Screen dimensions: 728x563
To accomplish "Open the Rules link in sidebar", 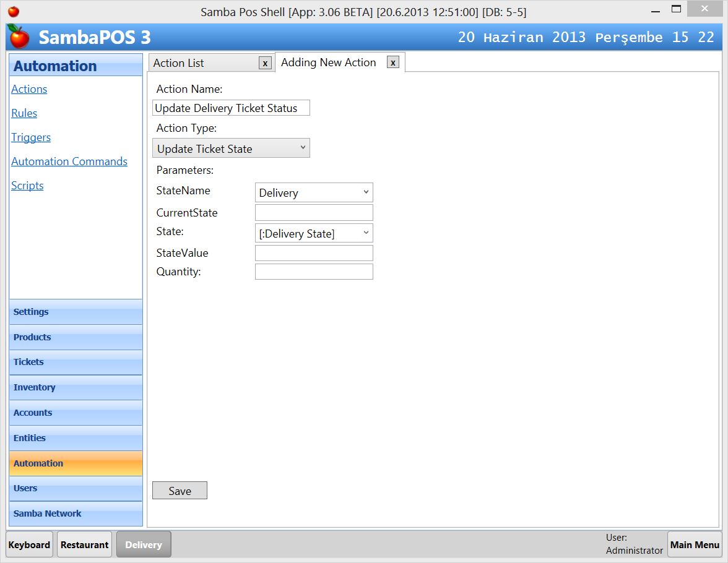I will pos(24,113).
